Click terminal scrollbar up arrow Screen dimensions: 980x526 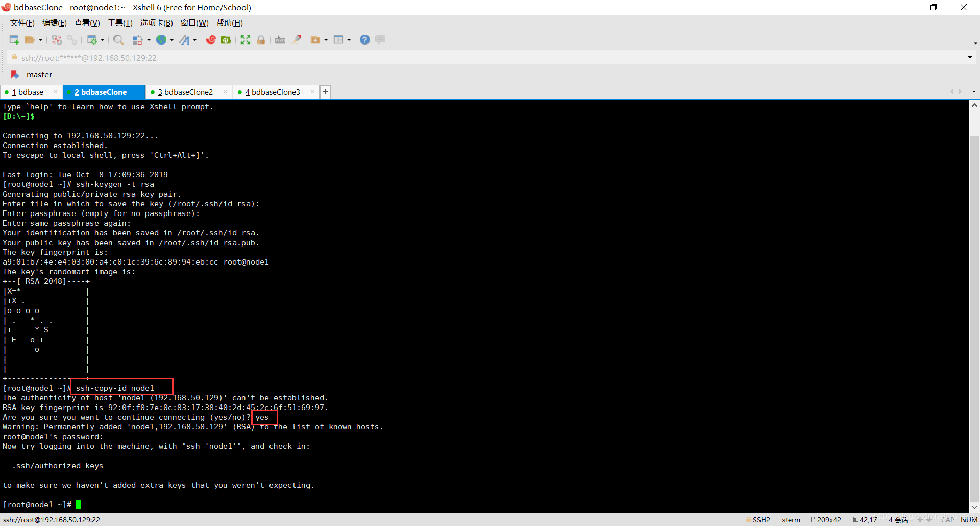pos(974,105)
